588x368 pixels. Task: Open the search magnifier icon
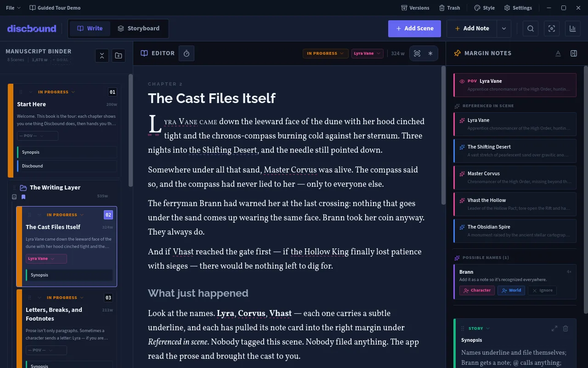531,29
